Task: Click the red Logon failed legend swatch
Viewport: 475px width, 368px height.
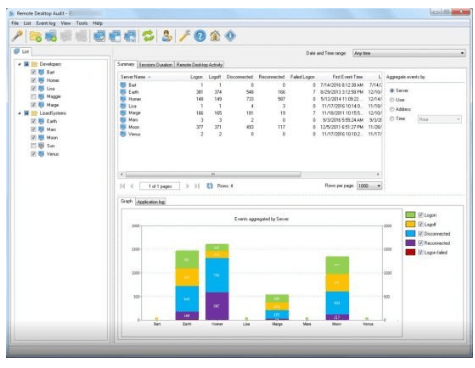Action: pos(410,252)
